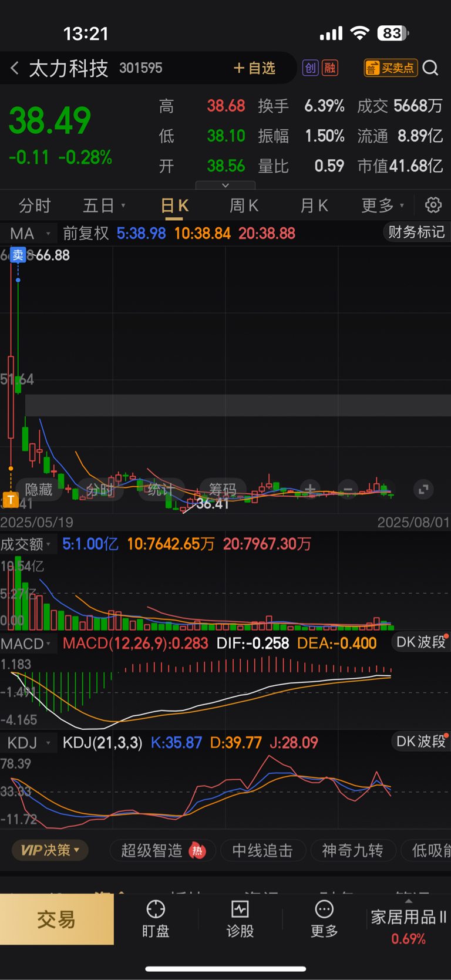
Task: Select 超级智造 strategy chip
Action: click(x=163, y=850)
